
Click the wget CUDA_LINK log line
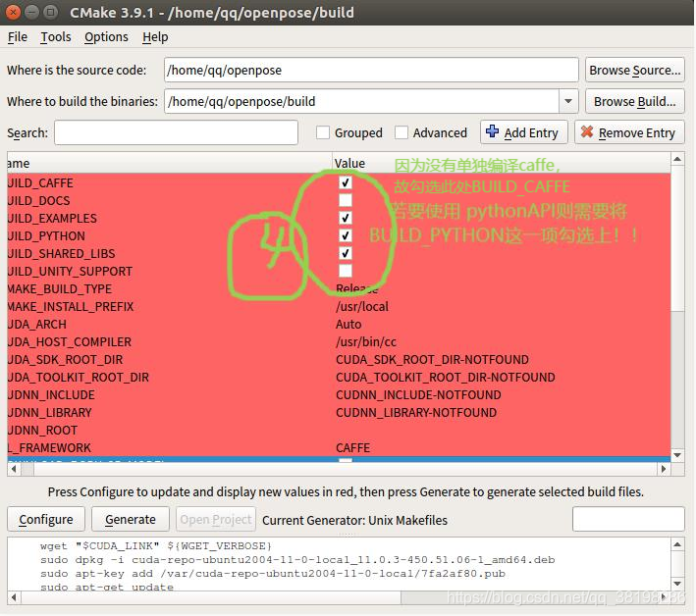pos(156,546)
